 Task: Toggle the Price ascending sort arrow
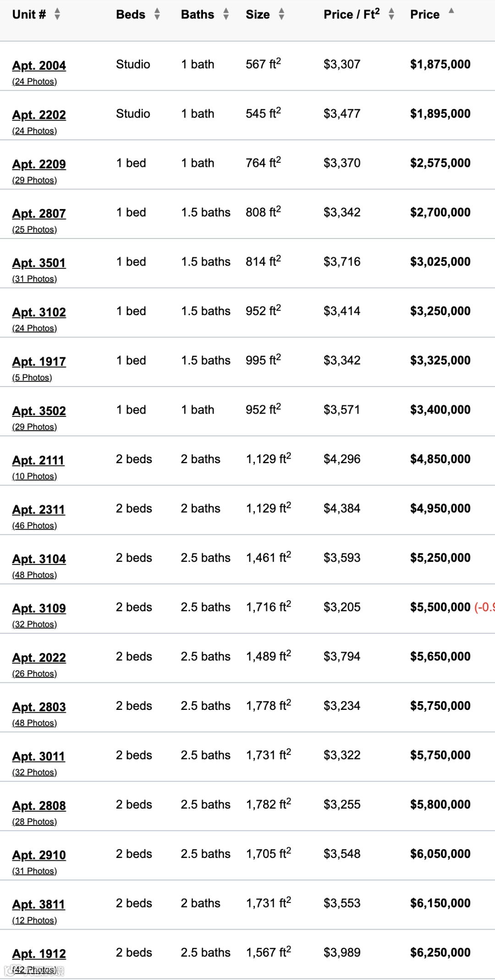coord(451,11)
